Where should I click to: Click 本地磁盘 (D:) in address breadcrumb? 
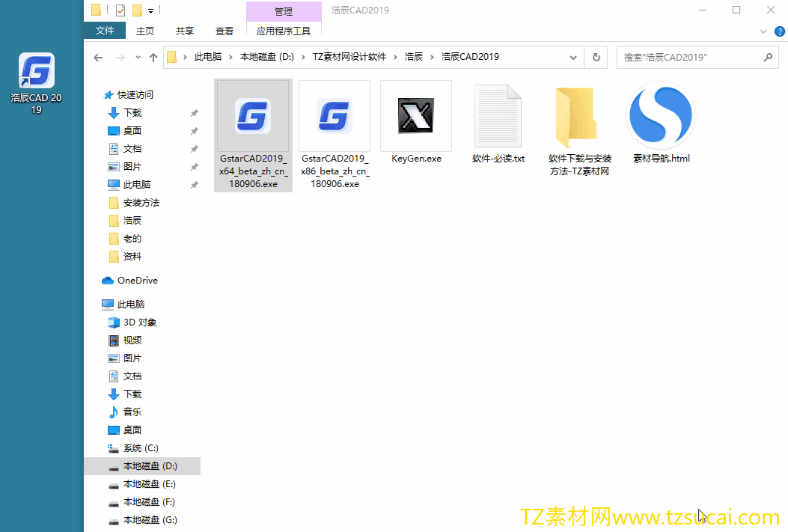pyautogui.click(x=267, y=57)
